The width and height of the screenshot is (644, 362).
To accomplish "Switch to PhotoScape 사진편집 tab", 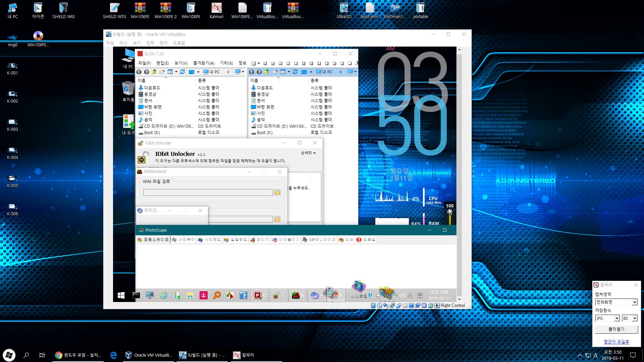I will pos(209,240).
